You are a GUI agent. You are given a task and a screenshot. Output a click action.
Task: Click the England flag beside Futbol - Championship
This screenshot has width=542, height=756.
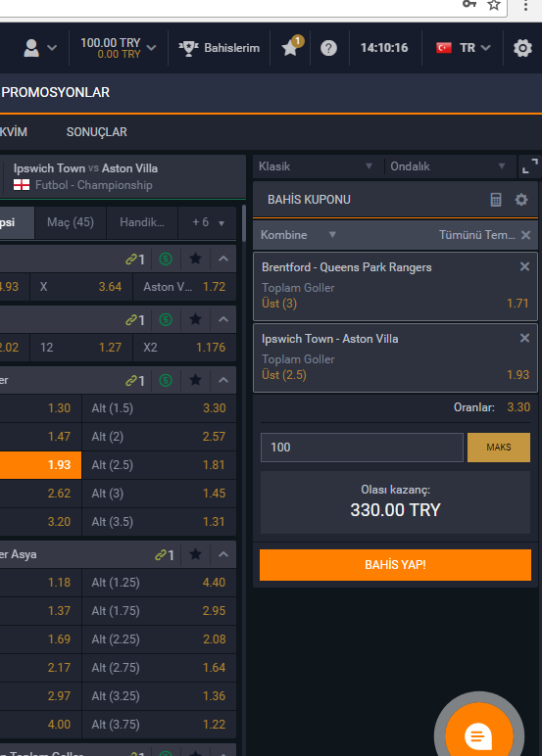tap(22, 185)
